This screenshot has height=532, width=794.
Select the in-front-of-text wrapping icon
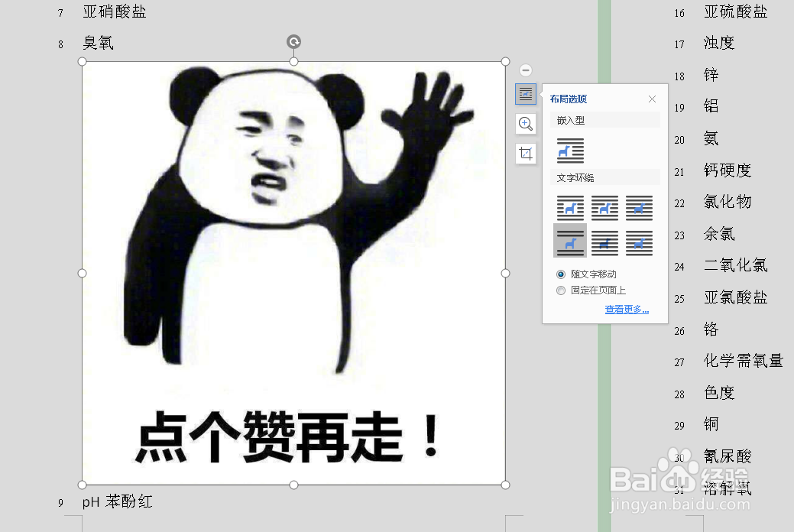coord(639,243)
